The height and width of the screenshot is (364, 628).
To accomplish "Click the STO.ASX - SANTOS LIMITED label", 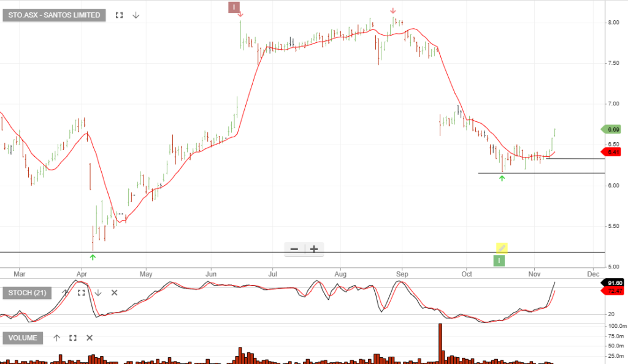I will (x=55, y=15).
